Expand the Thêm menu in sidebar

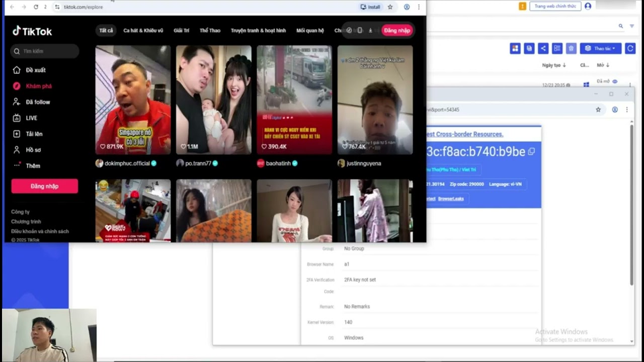click(x=27, y=166)
